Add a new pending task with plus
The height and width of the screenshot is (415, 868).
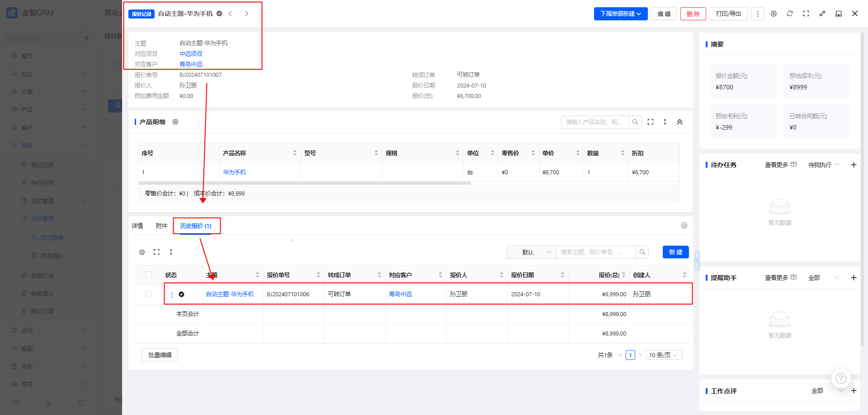(x=854, y=165)
